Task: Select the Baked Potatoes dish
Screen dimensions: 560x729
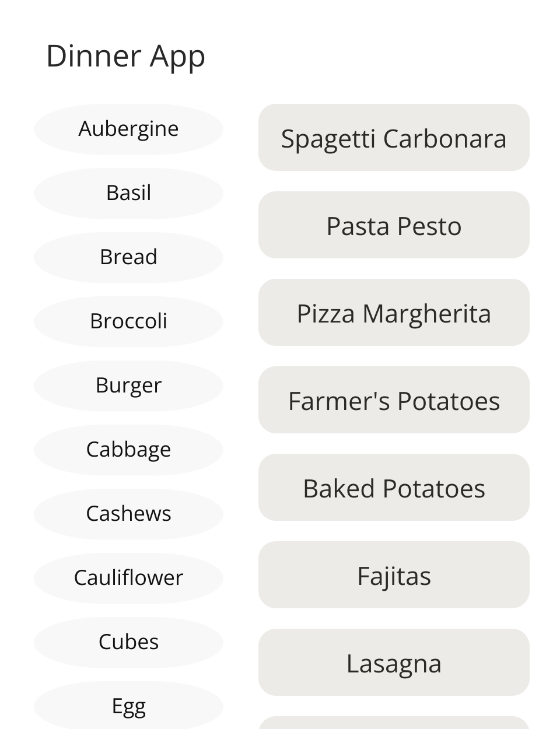Action: tap(394, 488)
